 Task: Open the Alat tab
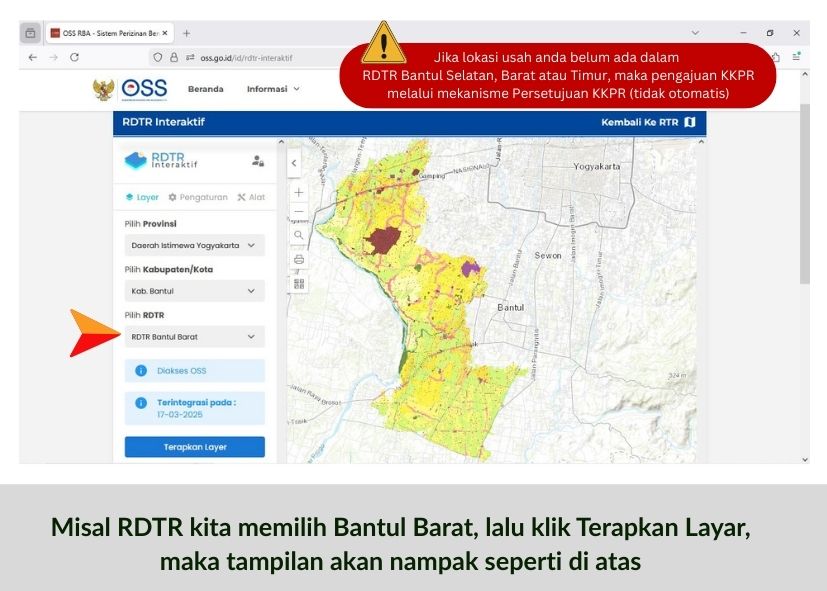251,197
